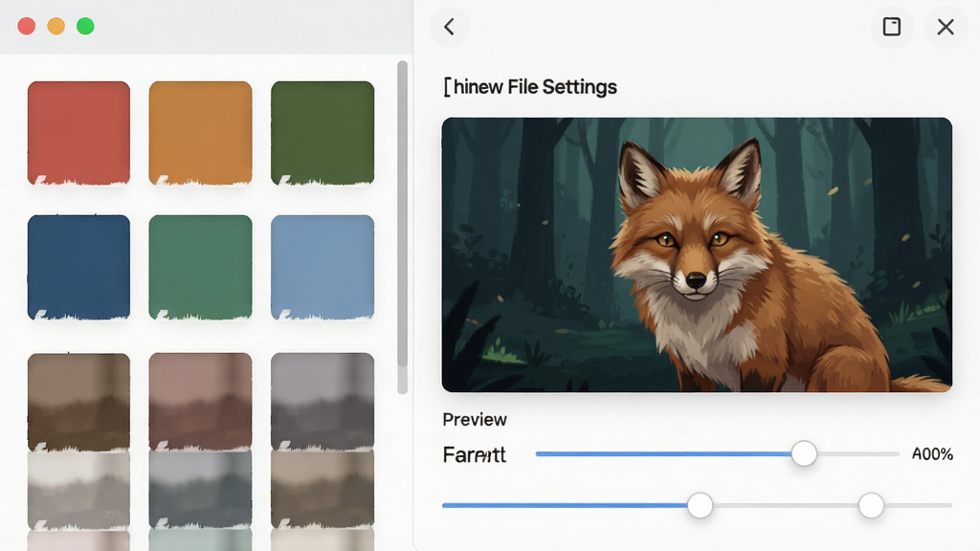This screenshot has width=980, height=551.
Task: Click the "Farartt" slider label
Action: tap(475, 454)
